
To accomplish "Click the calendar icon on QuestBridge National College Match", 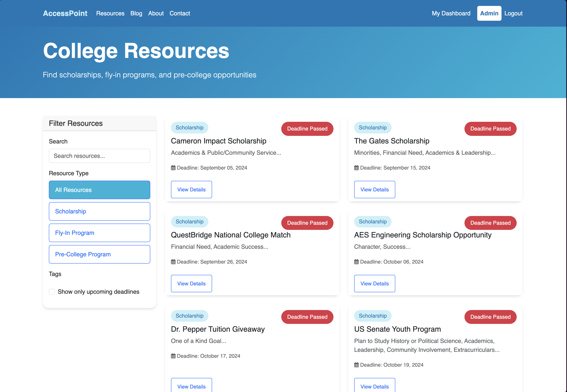I will click(x=173, y=262).
